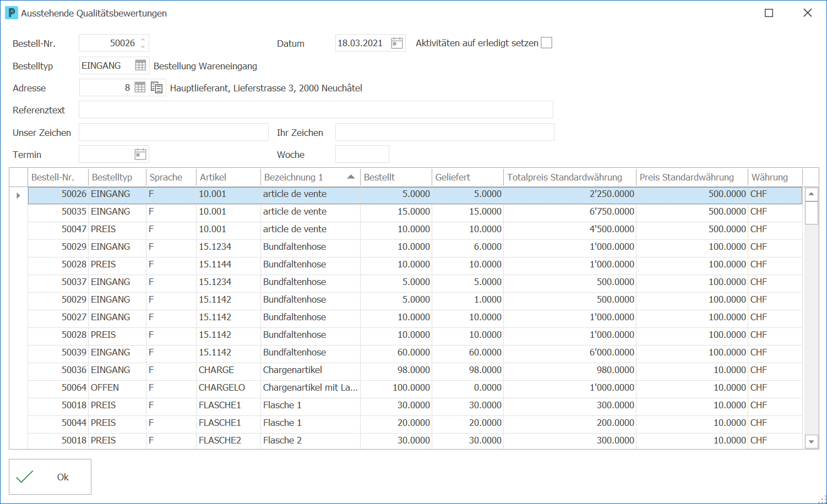Decrease the Bestell-Nr. value with down arrow
This screenshot has height=504, width=827.
point(143,47)
